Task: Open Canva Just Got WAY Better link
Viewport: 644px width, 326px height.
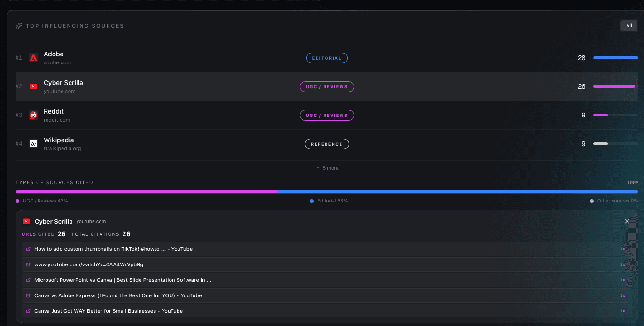Action: click(109, 311)
